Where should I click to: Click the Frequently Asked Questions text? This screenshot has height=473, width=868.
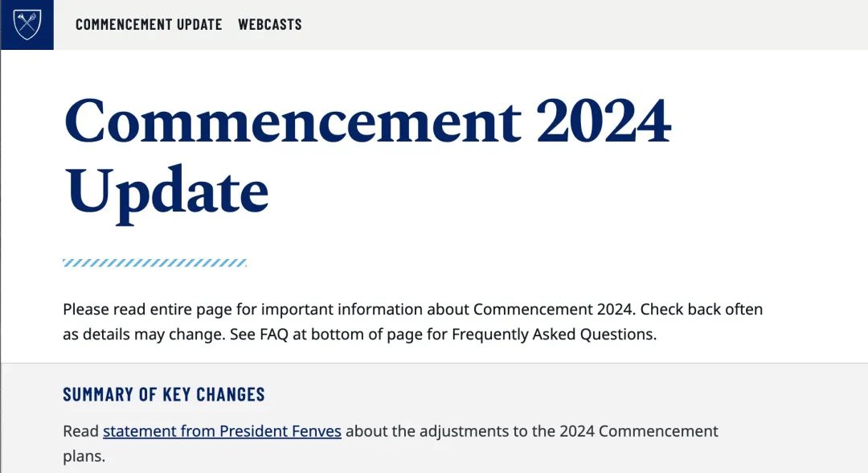click(554, 335)
